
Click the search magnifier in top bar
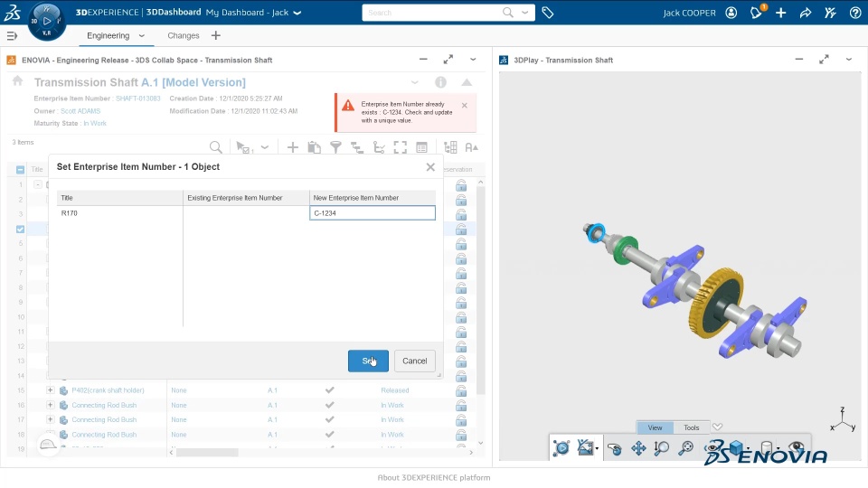[507, 12]
